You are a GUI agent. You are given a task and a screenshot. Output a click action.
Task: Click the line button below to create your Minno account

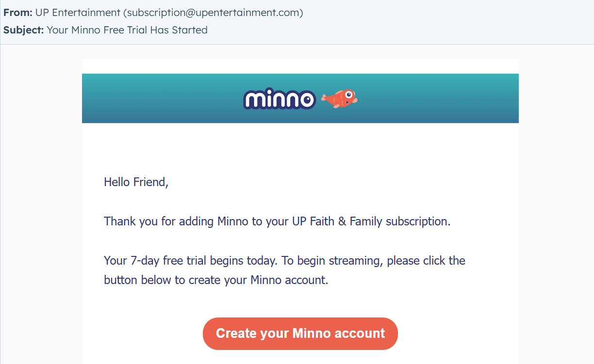tap(216, 280)
